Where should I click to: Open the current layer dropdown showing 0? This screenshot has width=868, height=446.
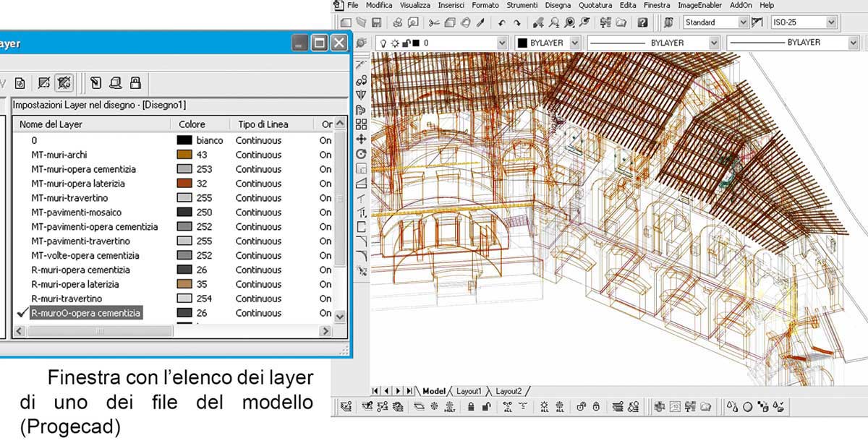pyautogui.click(x=502, y=43)
